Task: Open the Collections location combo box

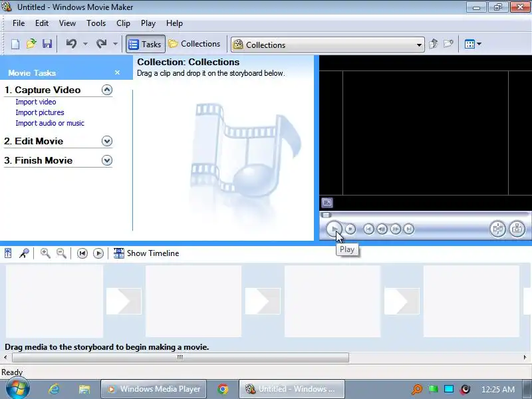Action: tap(327, 45)
